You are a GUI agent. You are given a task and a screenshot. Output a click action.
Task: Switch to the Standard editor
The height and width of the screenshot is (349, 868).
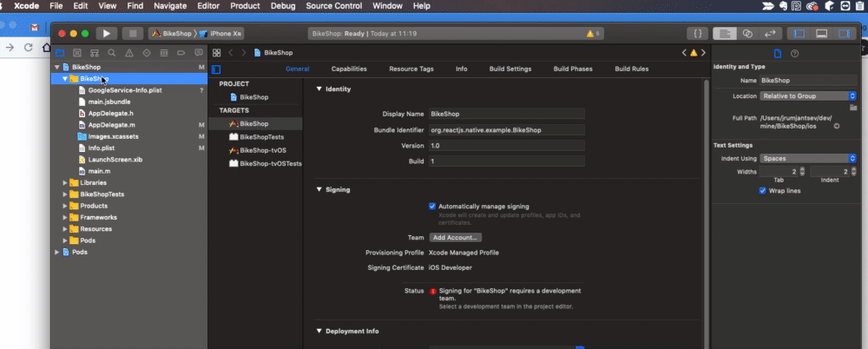coord(725,34)
